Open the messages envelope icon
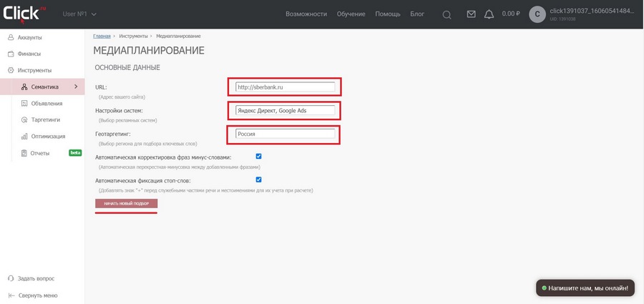Screen dimensions: 644x304 471,14
